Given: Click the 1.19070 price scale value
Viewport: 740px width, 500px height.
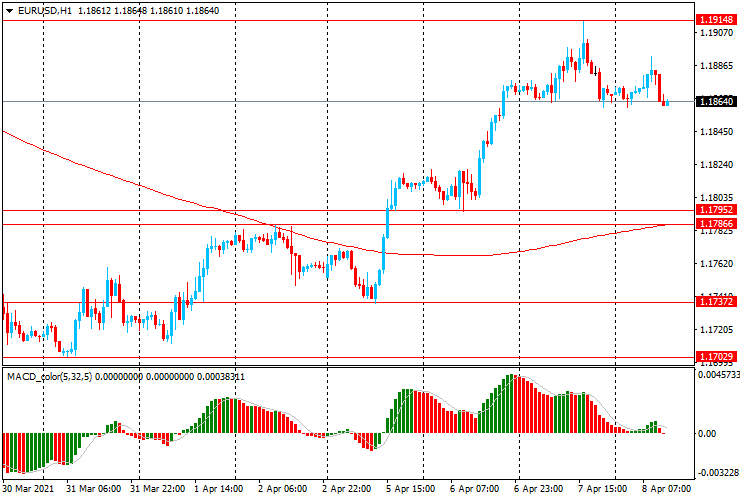Looking at the screenshot, I should coord(717,33).
